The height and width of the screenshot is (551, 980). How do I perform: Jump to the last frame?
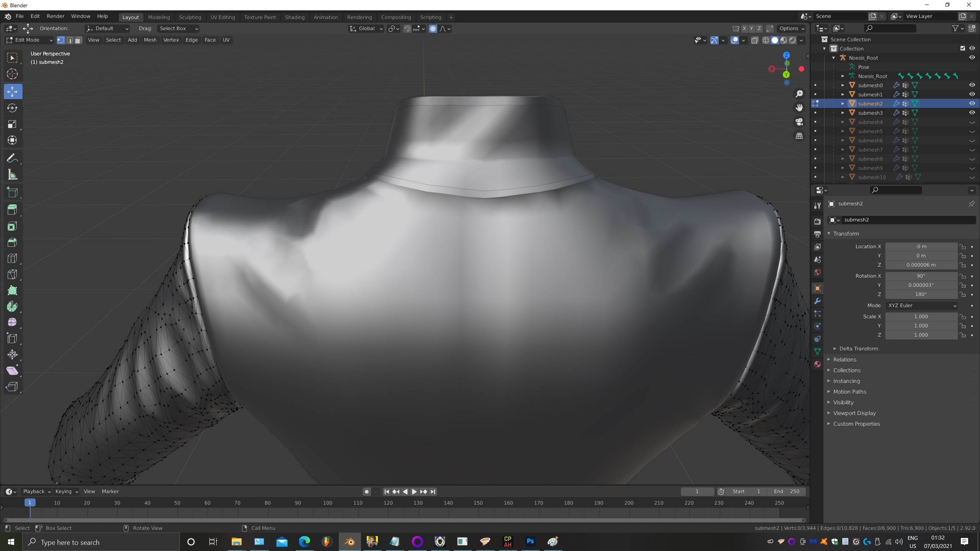point(433,492)
